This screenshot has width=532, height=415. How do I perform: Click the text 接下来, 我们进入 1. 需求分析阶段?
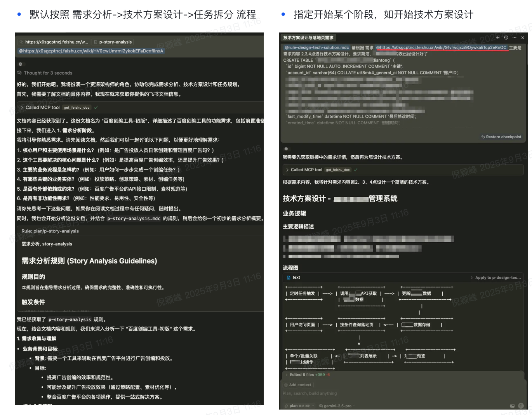[56, 130]
